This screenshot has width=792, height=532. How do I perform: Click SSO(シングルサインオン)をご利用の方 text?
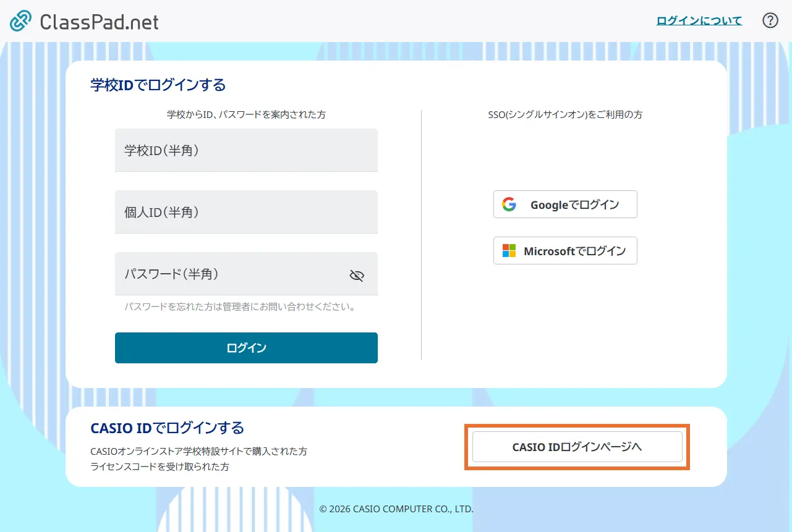tap(565, 114)
